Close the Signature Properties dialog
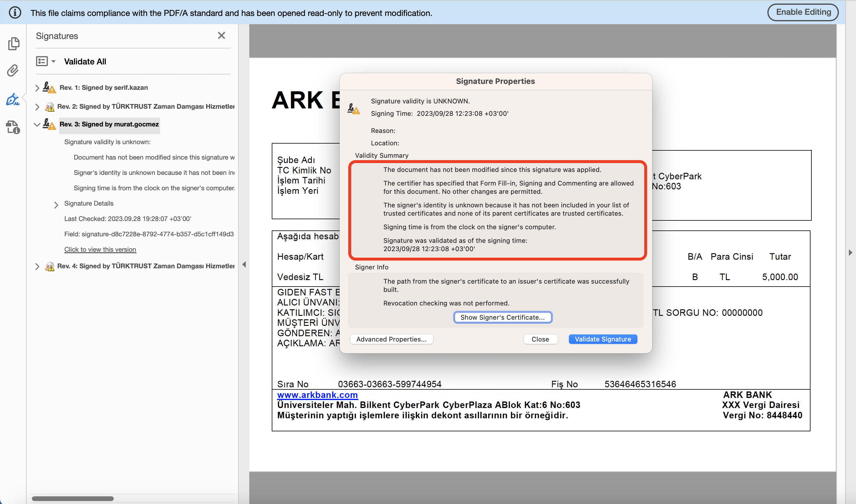 point(540,339)
